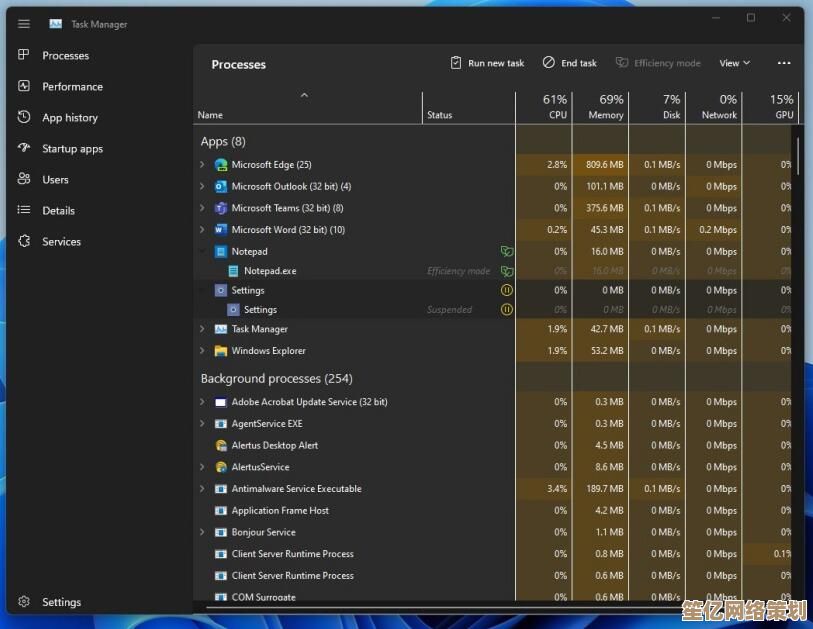813x629 pixels.
Task: Click the Task Manager row icon in Apps list
Action: (x=221, y=329)
